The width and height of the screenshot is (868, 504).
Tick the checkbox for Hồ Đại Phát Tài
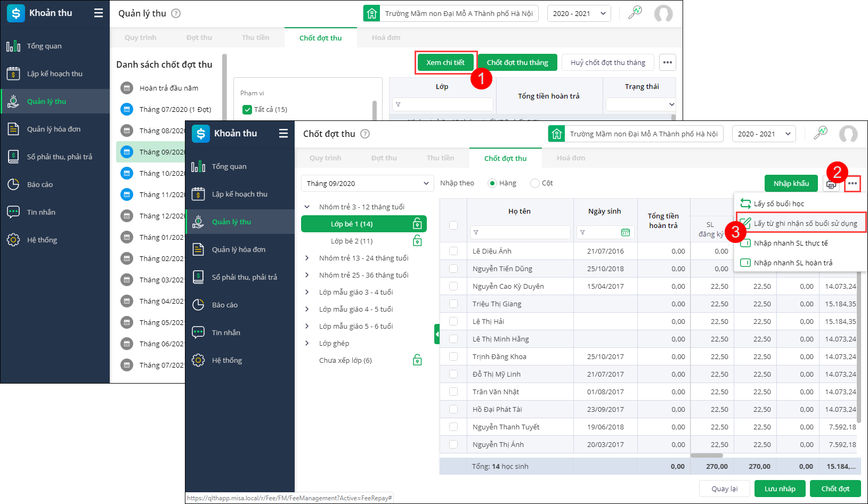tap(453, 409)
